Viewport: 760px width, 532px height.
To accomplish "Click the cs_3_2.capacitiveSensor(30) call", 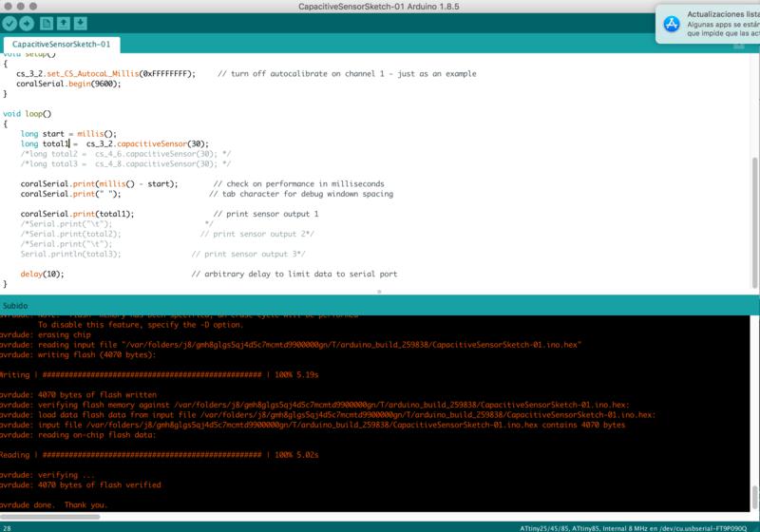I will click(147, 143).
